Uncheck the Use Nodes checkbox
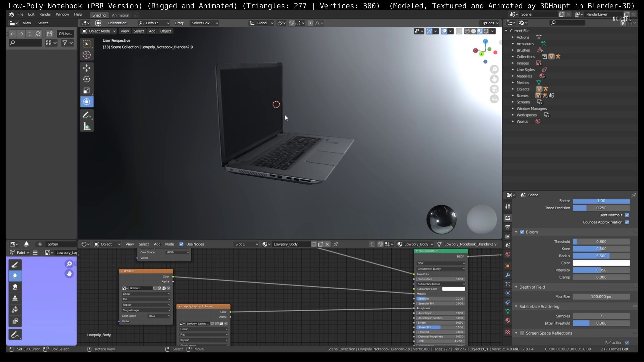The width and height of the screenshot is (644, 362). point(181,244)
